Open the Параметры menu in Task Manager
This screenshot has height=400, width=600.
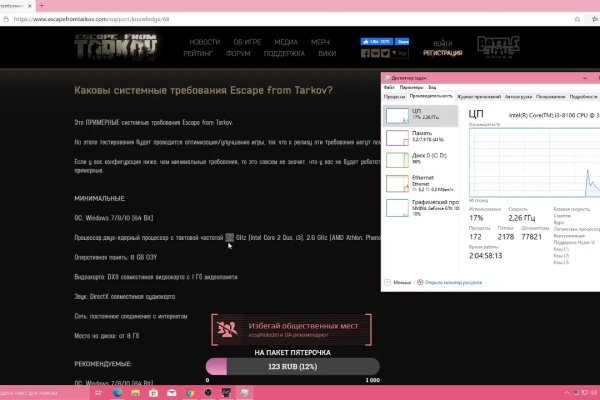[x=411, y=87]
